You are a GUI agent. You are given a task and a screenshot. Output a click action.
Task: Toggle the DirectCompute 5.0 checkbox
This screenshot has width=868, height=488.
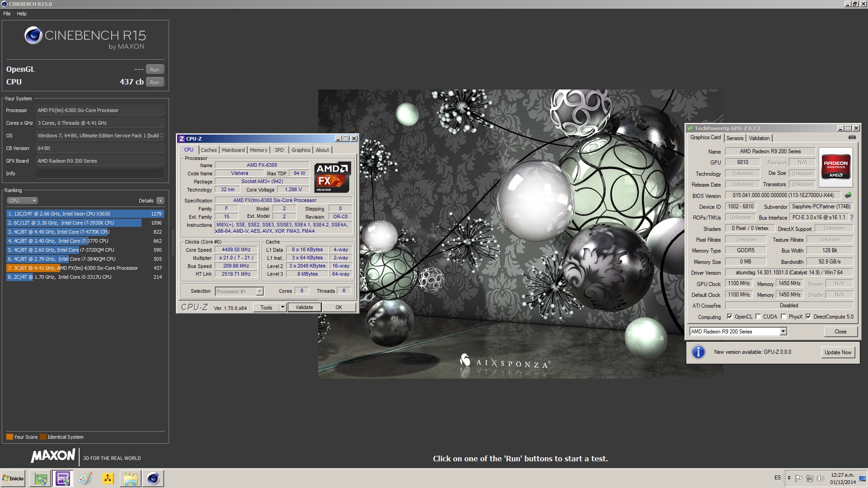(x=808, y=317)
